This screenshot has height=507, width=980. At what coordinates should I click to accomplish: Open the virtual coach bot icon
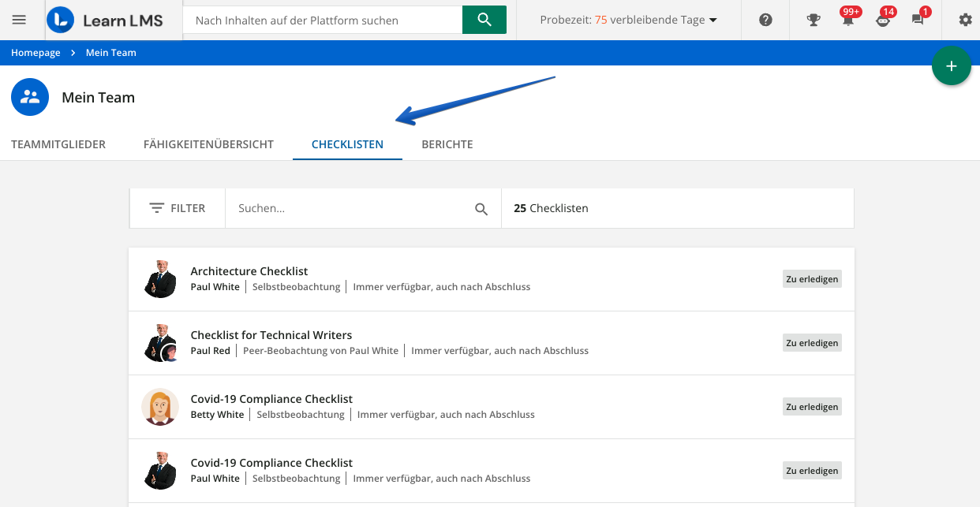tap(883, 20)
